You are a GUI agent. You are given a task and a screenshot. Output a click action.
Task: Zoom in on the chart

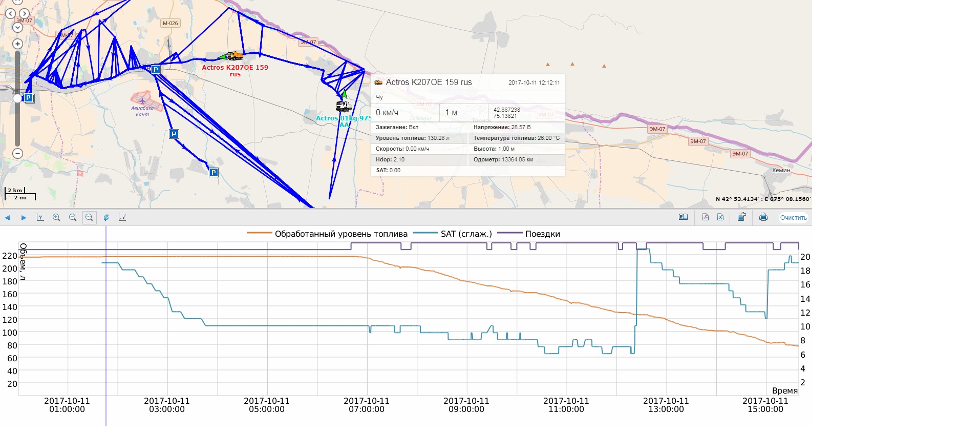coord(56,217)
